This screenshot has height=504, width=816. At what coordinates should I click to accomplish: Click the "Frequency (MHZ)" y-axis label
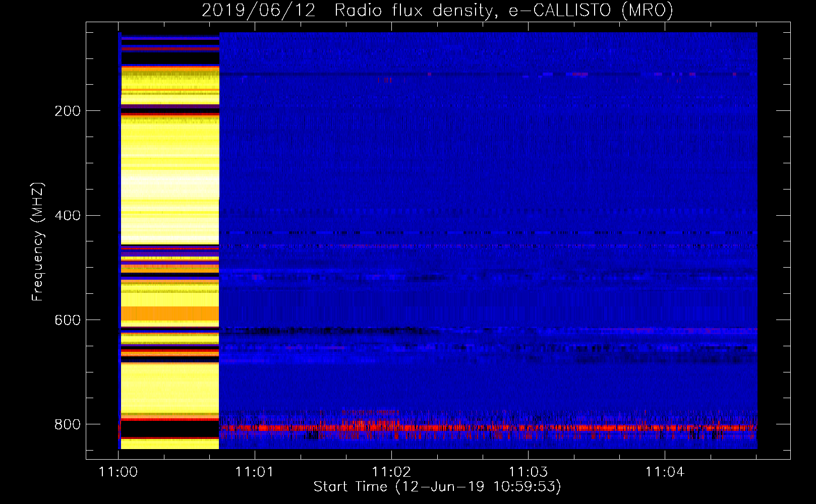tap(38, 242)
